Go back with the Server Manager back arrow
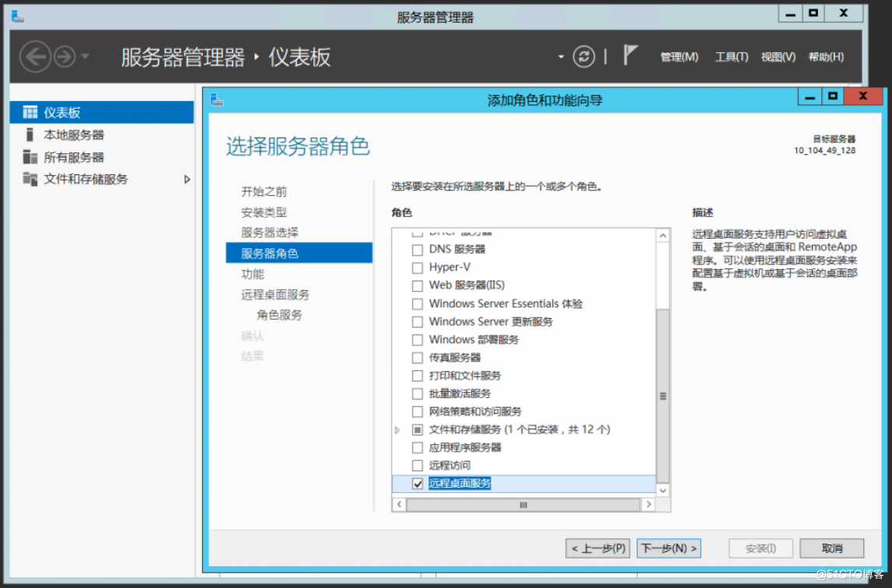The height and width of the screenshot is (588, 892). coord(35,56)
